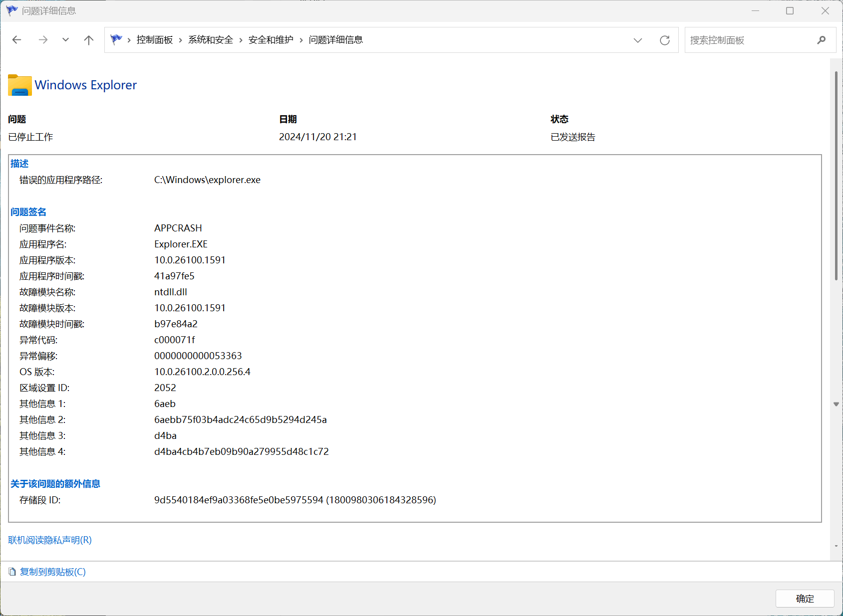Click 复制到剪贴板(C) link
Screen dimensions: 843x616
point(53,572)
